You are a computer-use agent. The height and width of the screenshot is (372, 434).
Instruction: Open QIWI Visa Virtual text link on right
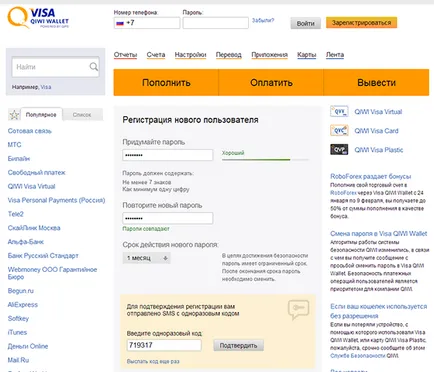378,112
